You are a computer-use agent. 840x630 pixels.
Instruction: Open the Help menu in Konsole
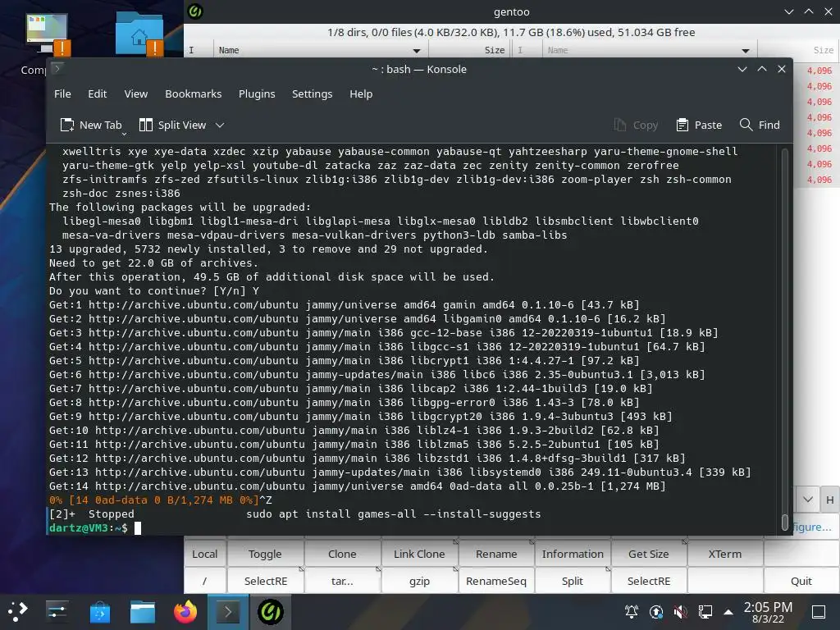click(x=361, y=94)
